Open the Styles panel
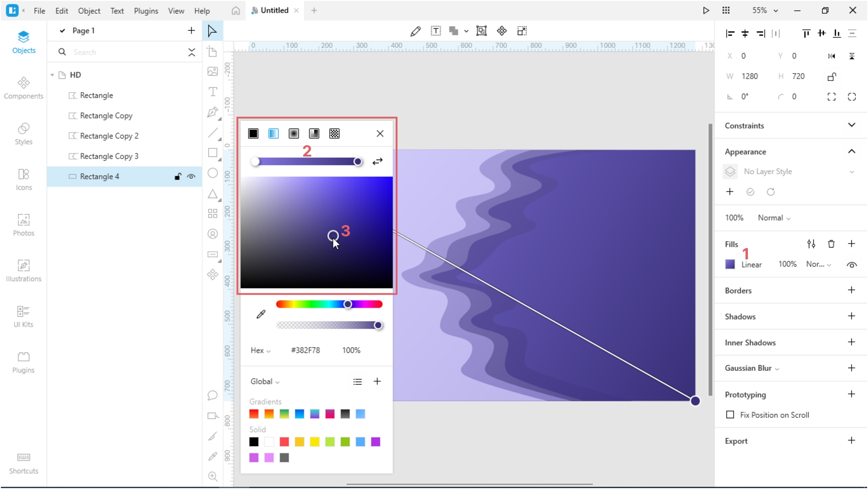Screen dimensions: 868x489 click(23, 134)
